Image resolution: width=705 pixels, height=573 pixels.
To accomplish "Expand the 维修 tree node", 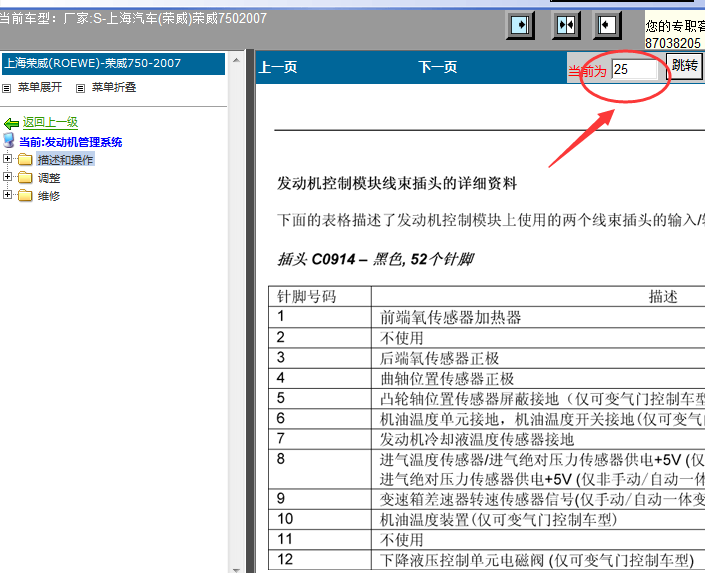I will (x=7, y=194).
